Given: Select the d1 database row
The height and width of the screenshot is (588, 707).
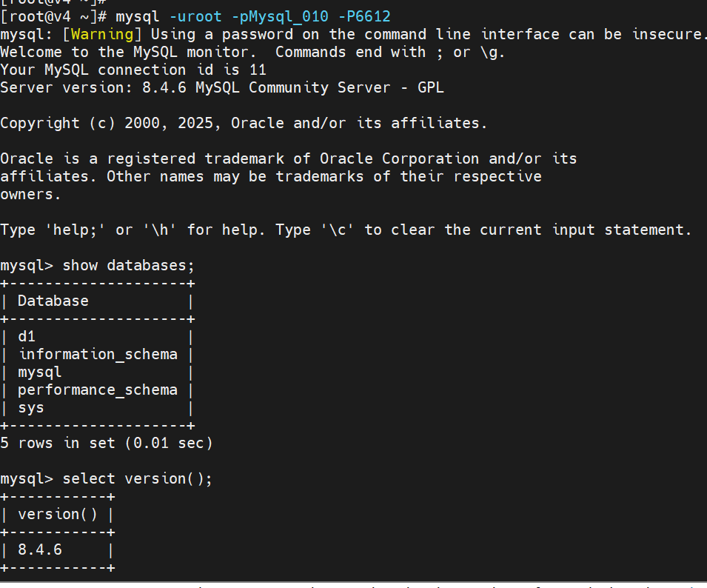Looking at the screenshot, I should click(27, 336).
